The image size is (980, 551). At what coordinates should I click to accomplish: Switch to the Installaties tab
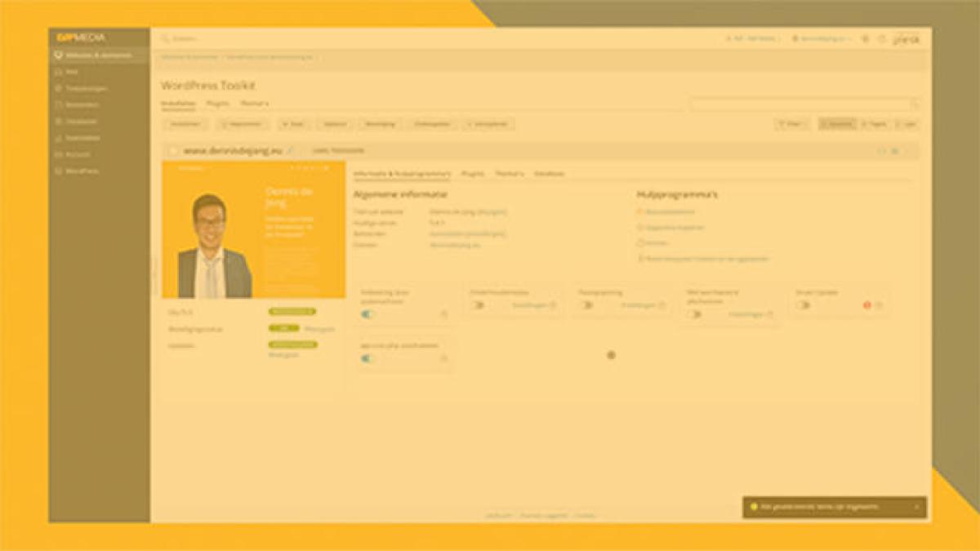(x=177, y=104)
